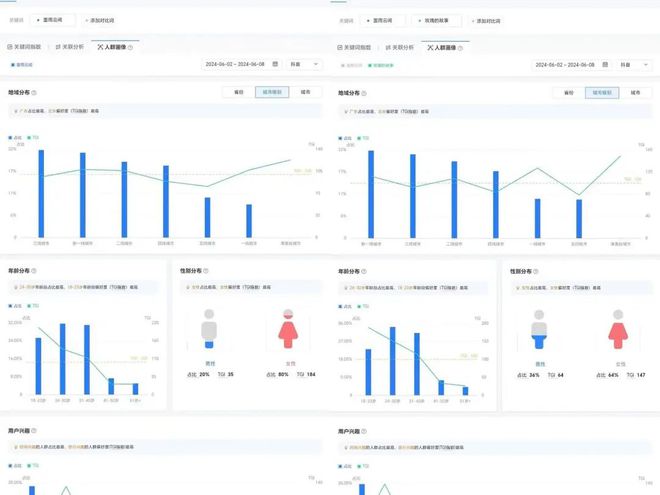
Task: Open the 抖音 platform dropdown in right panel
Action: (634, 65)
